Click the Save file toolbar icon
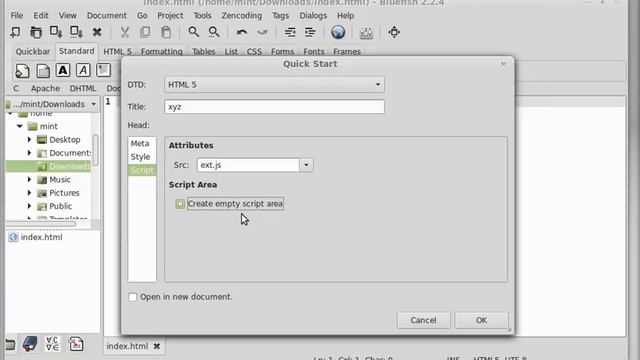640x360 pixels. 56,32
